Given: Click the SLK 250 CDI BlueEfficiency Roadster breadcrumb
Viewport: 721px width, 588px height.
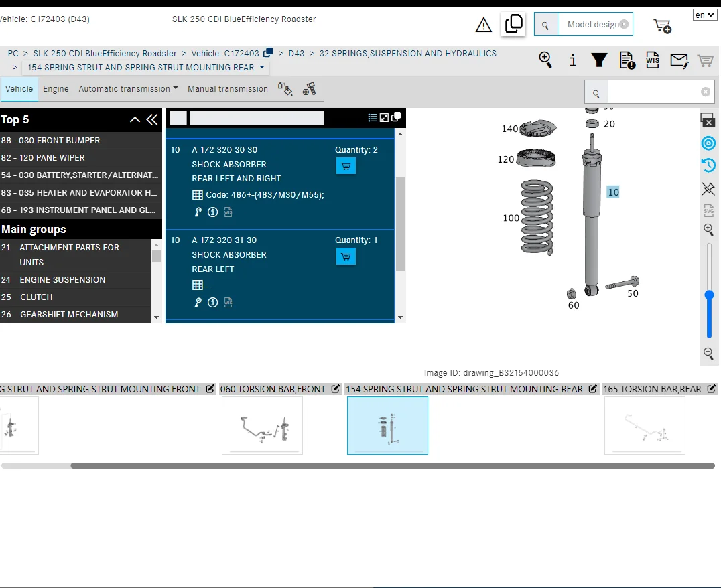Looking at the screenshot, I should coord(105,54).
